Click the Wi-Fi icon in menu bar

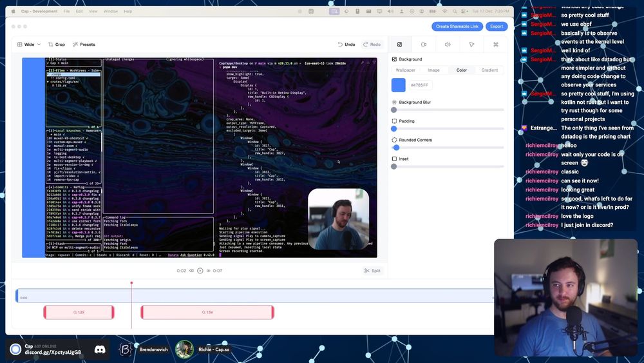pos(444,12)
